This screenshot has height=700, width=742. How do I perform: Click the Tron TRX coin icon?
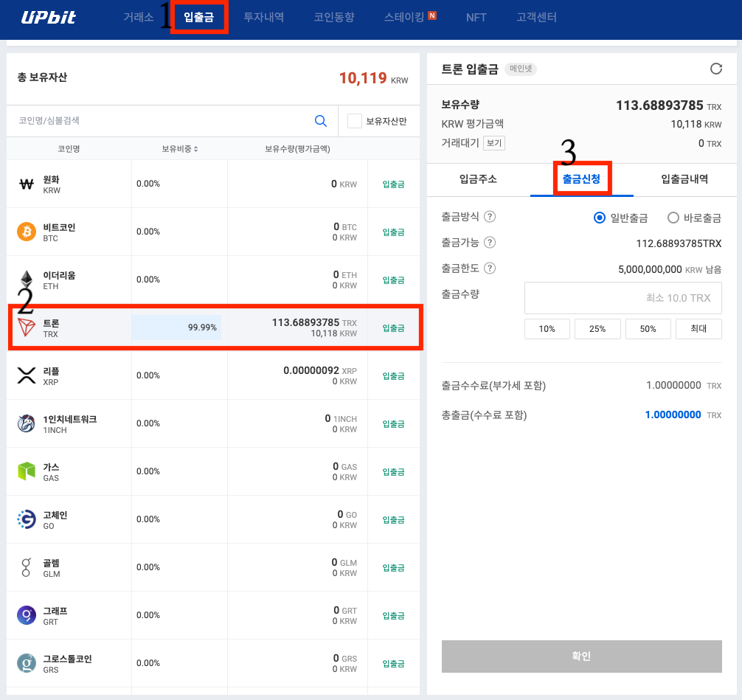pos(27,328)
